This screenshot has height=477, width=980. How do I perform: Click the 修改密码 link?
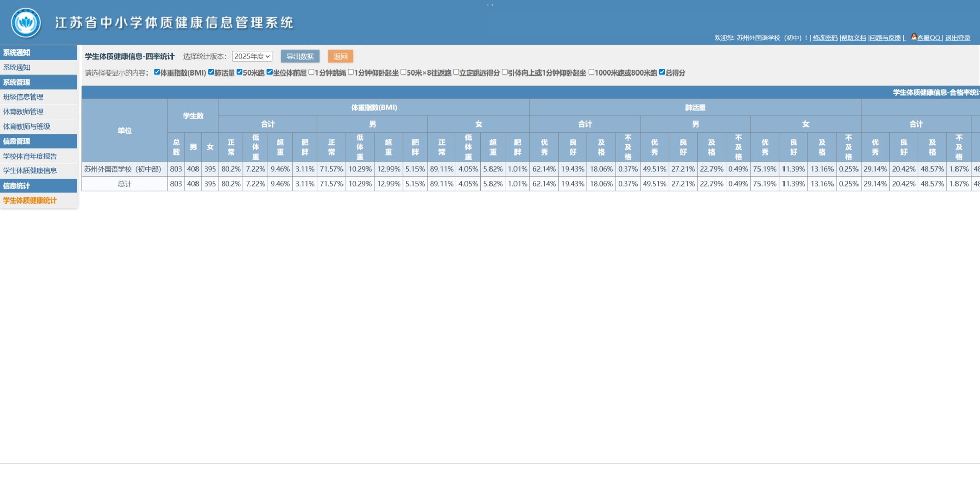(825, 38)
